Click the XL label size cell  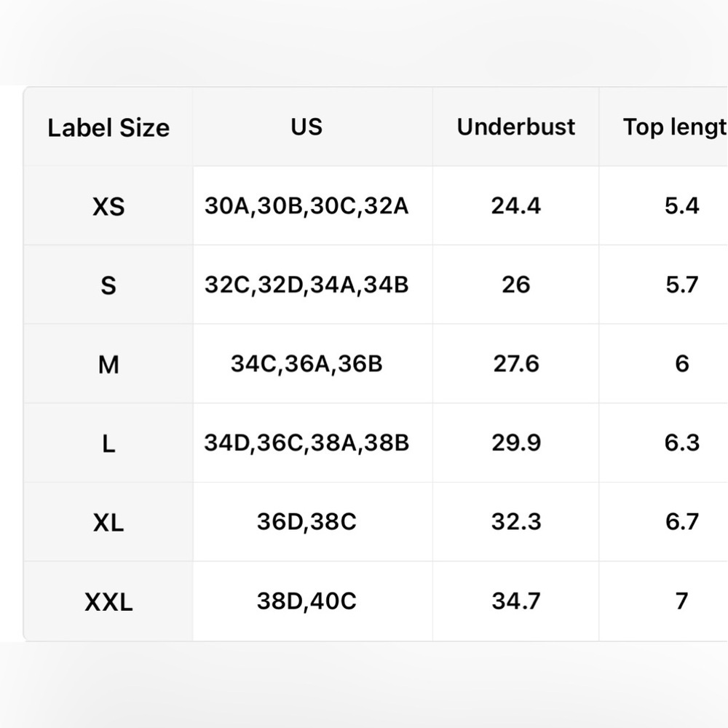coord(108,522)
